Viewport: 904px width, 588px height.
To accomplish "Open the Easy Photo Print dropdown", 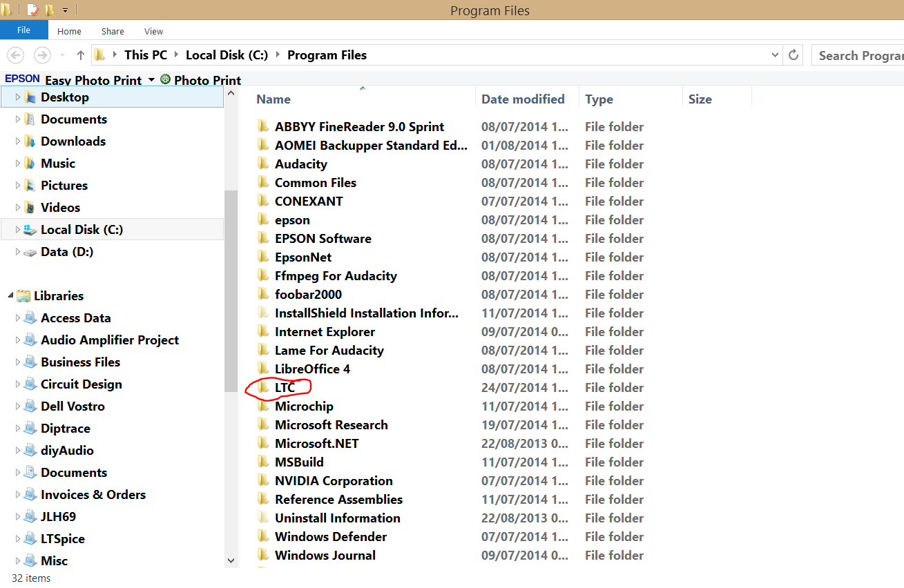I will [x=151, y=80].
